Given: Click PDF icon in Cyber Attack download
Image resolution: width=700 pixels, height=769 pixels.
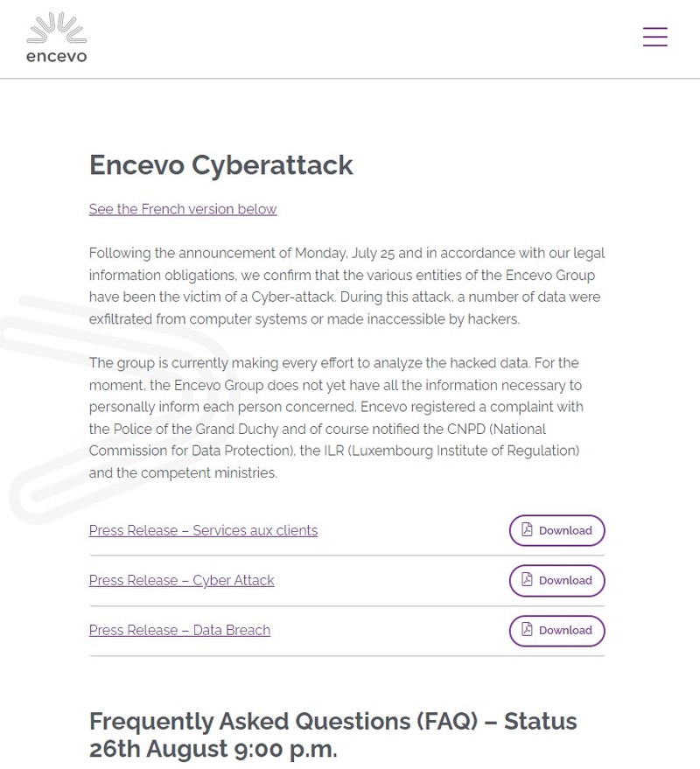Looking at the screenshot, I should point(527,580).
